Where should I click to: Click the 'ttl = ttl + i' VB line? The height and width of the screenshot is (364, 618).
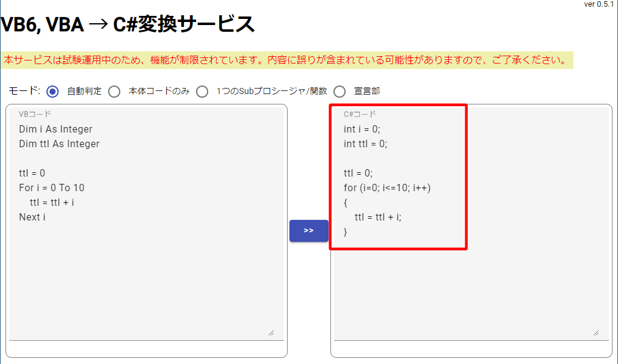tap(52, 203)
